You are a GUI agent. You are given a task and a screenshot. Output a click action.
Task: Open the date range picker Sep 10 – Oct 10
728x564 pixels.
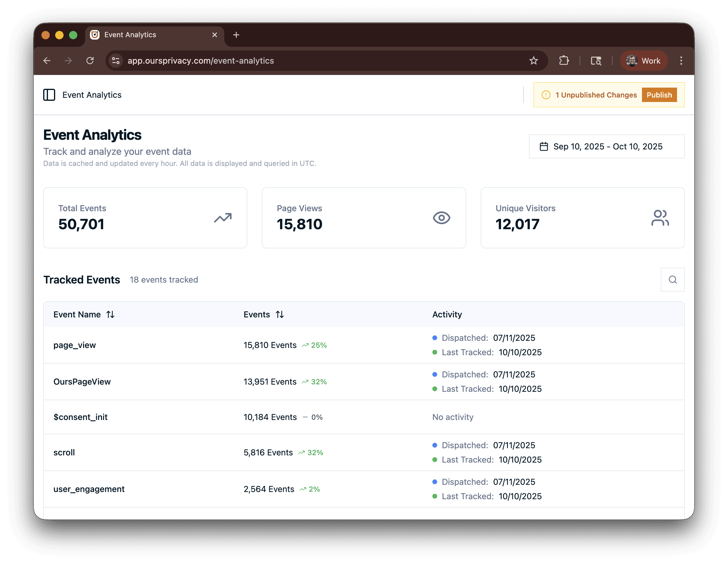coord(606,146)
